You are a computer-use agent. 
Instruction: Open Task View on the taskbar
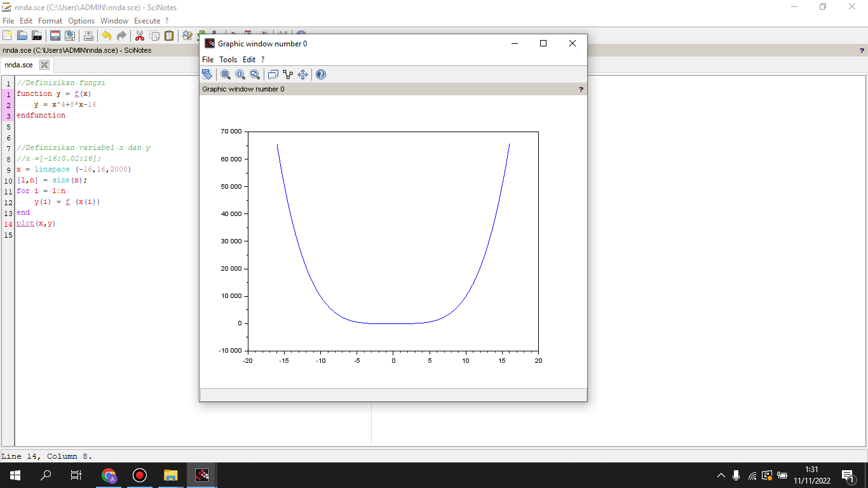[76, 475]
